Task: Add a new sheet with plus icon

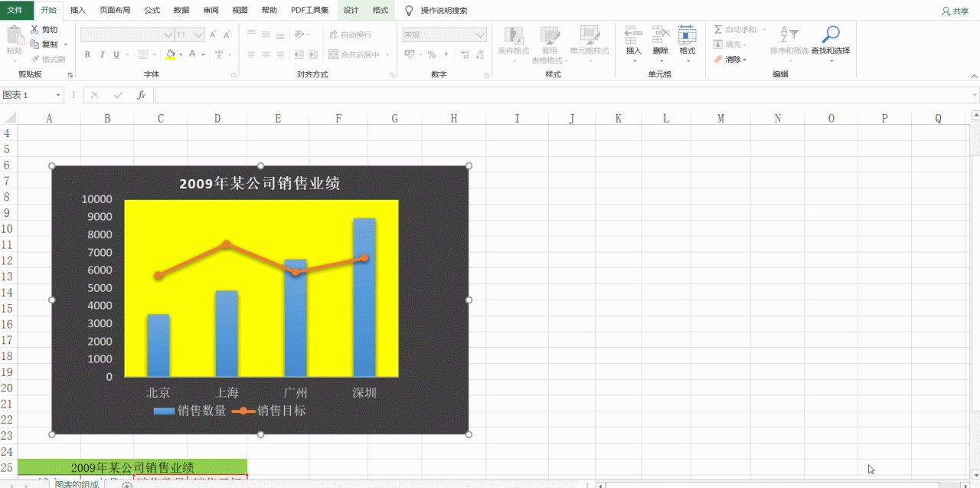Action: [x=127, y=485]
